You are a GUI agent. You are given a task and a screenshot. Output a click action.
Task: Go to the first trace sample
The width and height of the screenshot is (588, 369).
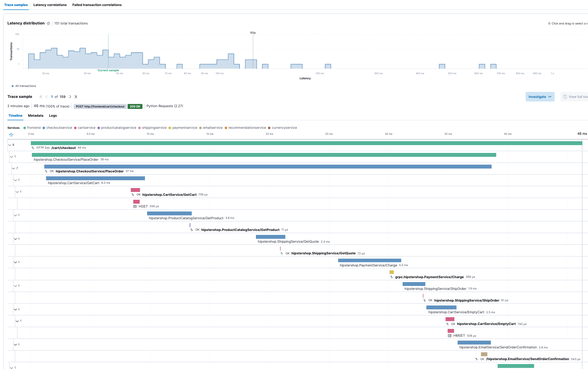tap(41, 97)
